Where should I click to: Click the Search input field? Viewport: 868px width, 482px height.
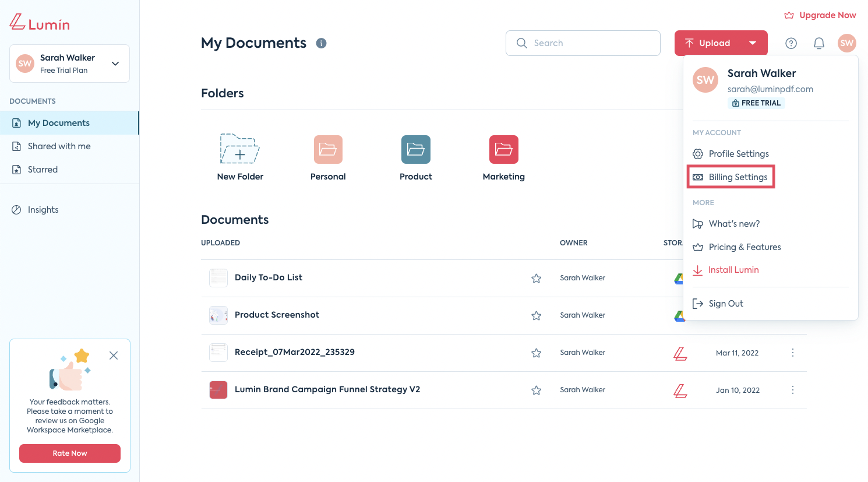point(583,43)
